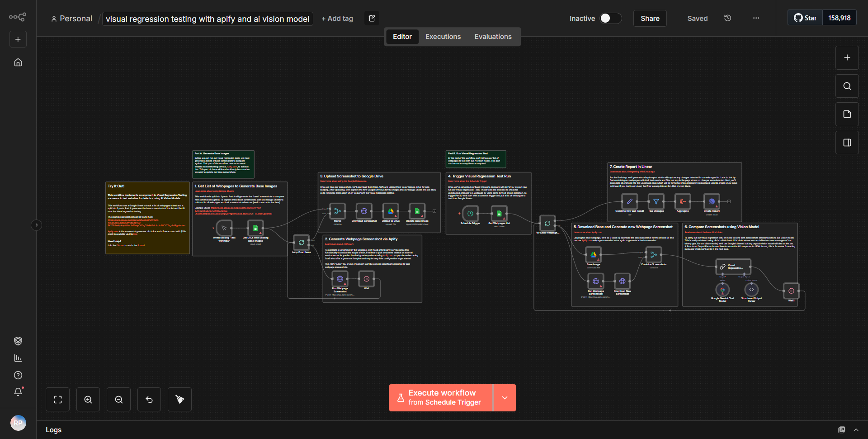
Task: Select the Has Changes filter node
Action: (x=656, y=202)
